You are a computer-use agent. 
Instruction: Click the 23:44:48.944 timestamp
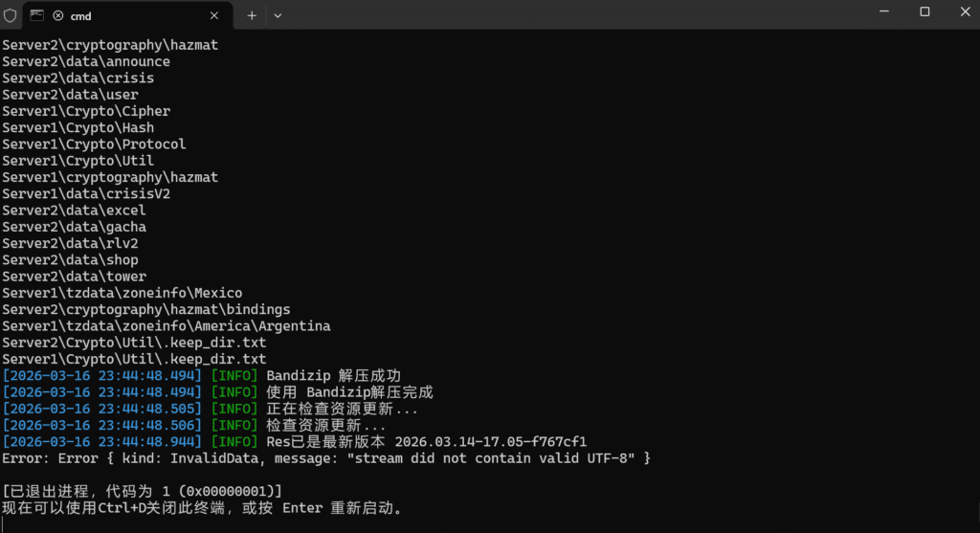pos(102,442)
